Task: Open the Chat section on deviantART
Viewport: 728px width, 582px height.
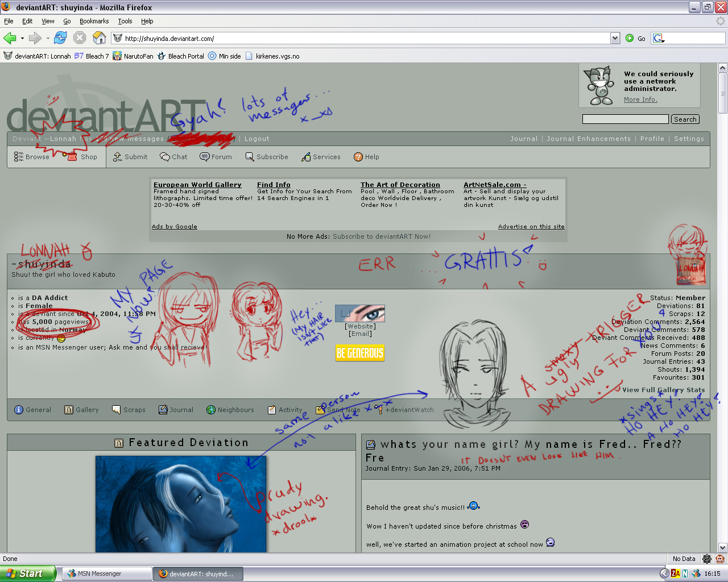Action: click(x=173, y=157)
